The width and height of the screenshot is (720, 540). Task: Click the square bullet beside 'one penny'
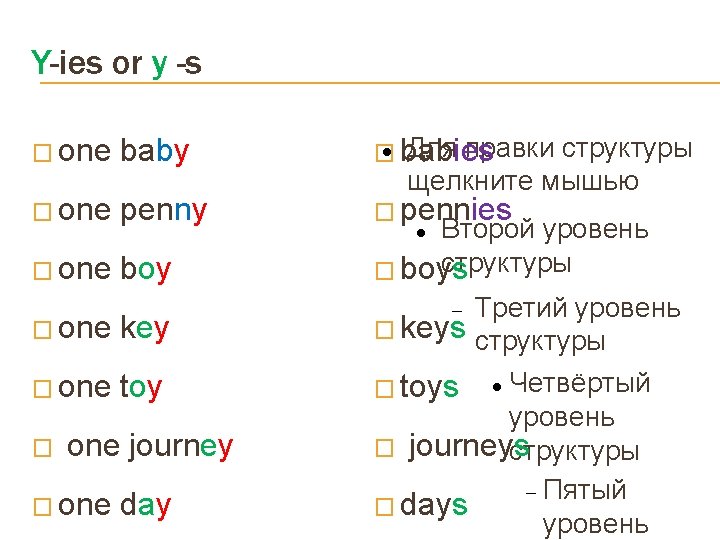(42, 212)
